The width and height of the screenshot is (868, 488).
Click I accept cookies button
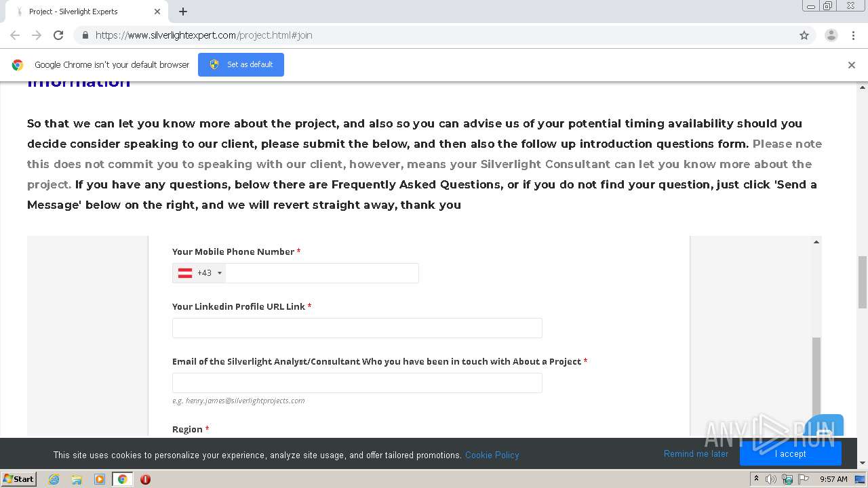[x=790, y=454]
